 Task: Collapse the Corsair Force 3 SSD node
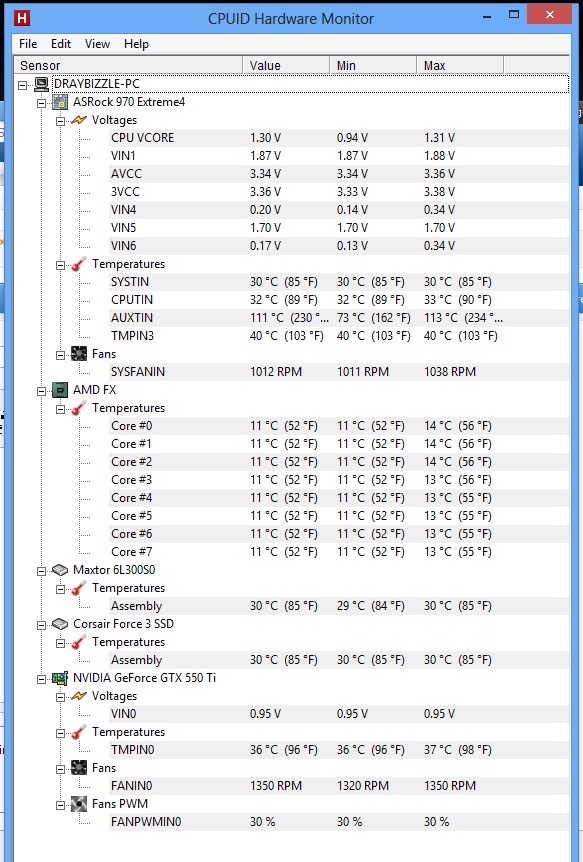coord(41,625)
